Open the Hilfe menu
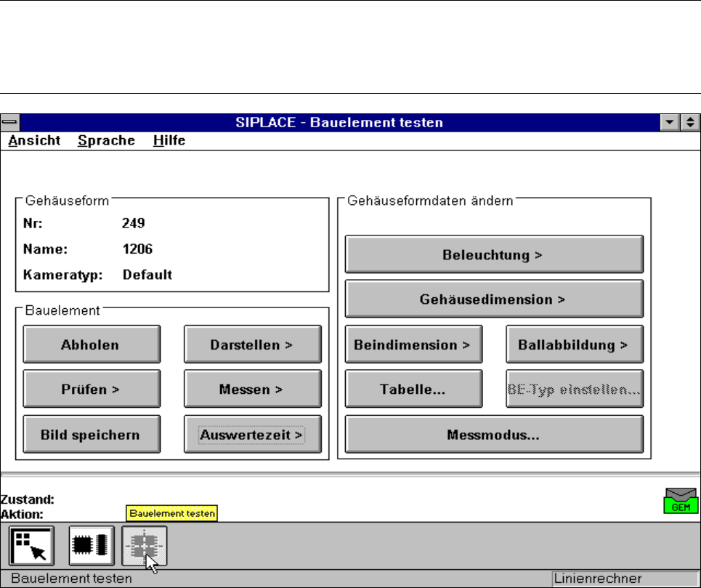701x588 pixels. coord(169,141)
